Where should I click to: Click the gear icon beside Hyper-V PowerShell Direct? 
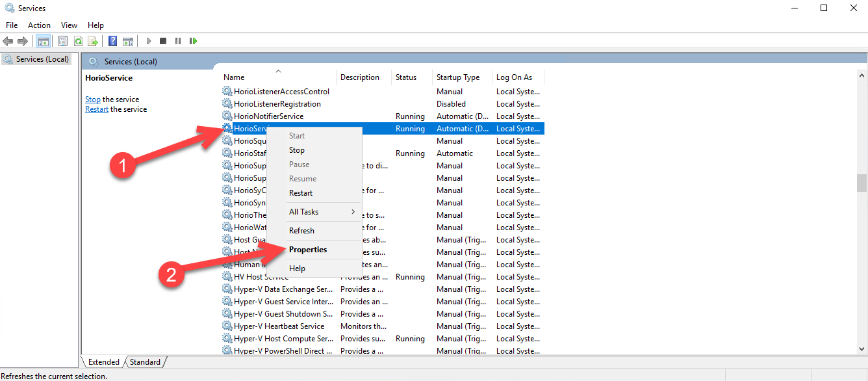point(227,350)
